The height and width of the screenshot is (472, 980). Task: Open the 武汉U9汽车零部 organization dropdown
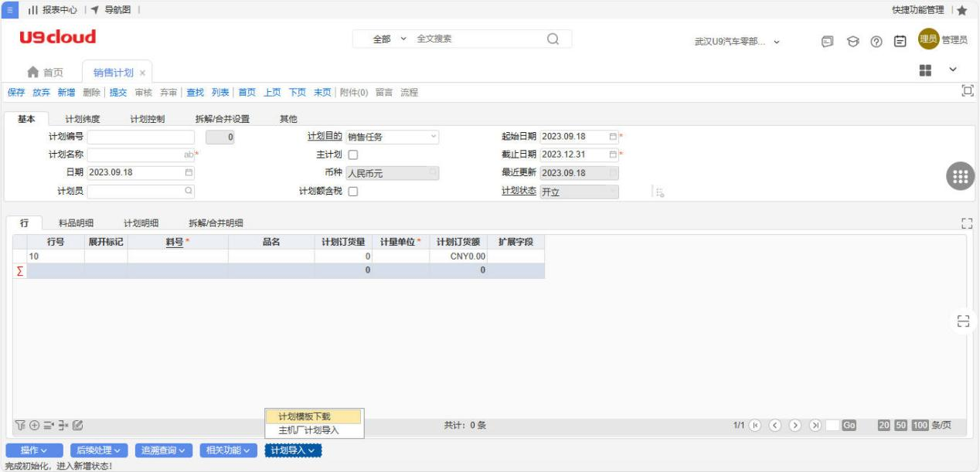[x=737, y=42]
